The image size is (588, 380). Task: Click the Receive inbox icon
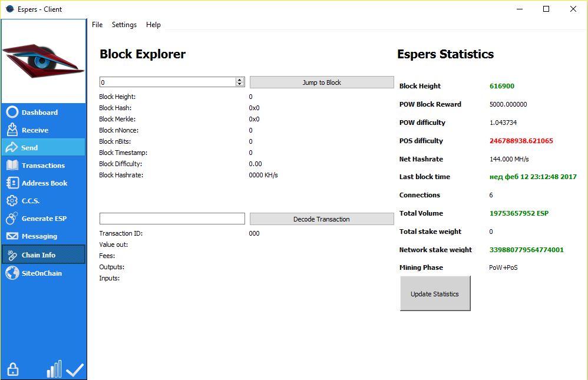12,130
